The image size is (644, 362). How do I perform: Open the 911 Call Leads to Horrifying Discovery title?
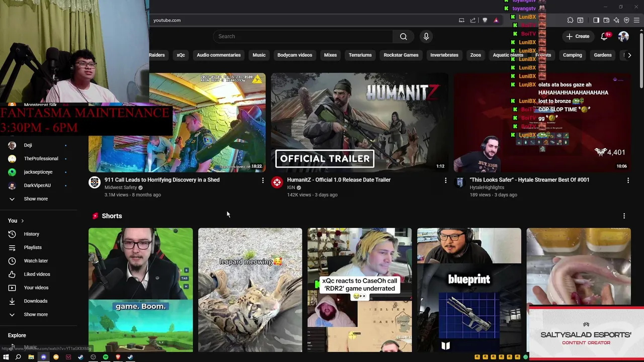[x=162, y=179]
